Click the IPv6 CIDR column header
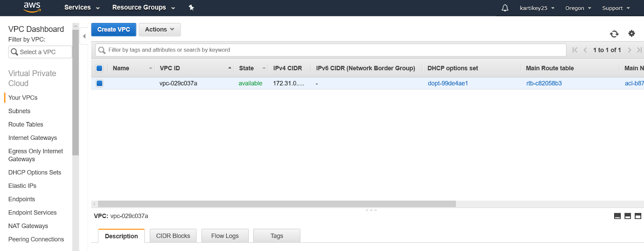644x251 pixels. [365, 68]
